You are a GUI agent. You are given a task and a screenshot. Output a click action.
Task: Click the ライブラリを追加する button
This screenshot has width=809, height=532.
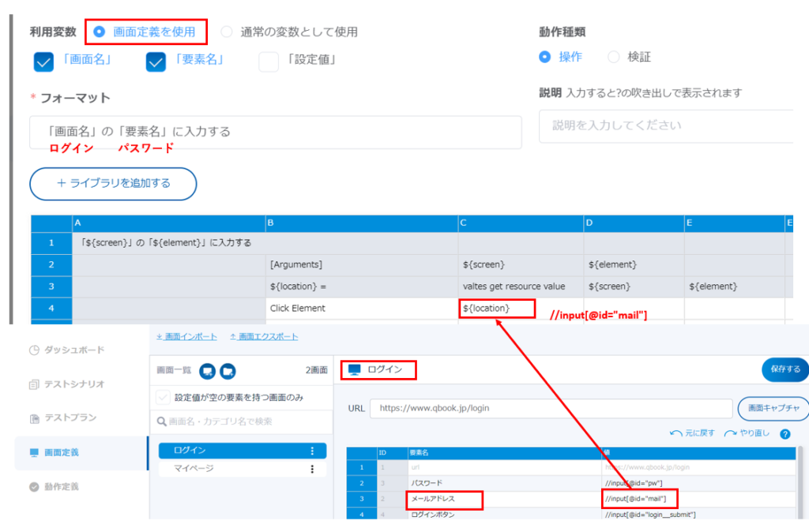click(x=113, y=184)
